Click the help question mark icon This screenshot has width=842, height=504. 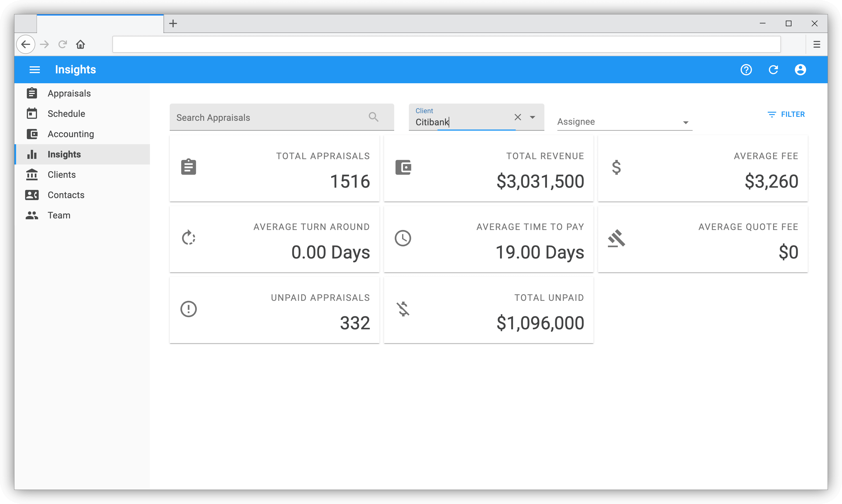tap(746, 70)
